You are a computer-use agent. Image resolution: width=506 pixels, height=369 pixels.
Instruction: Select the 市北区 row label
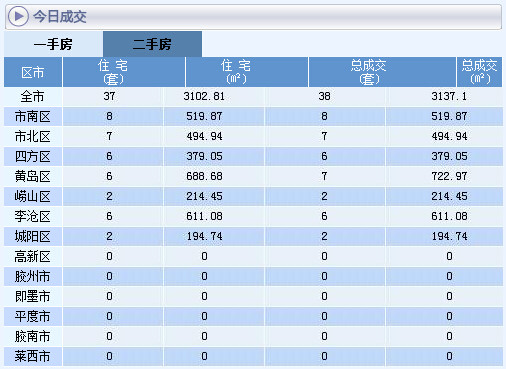pyautogui.click(x=32, y=137)
